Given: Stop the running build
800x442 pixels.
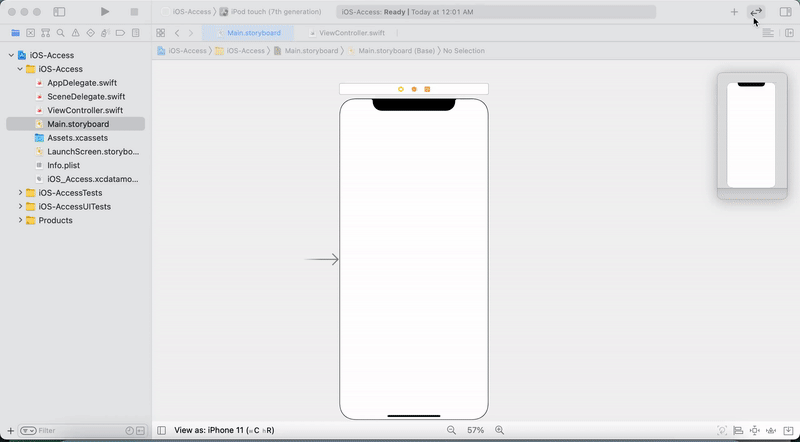Looking at the screenshot, I should [x=134, y=12].
